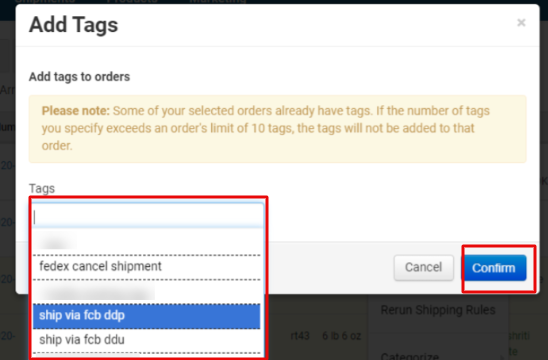Click the rt43 cell in the order row

click(x=300, y=336)
